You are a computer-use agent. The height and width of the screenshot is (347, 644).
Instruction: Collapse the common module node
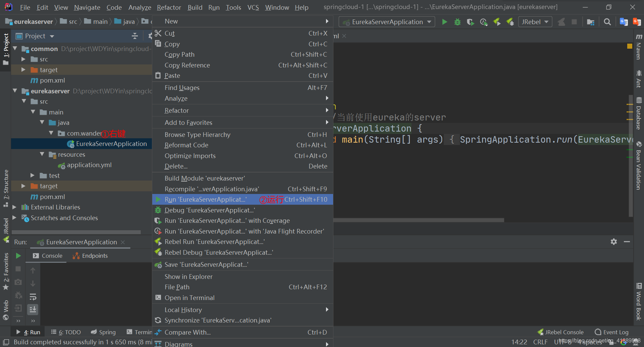coord(15,49)
